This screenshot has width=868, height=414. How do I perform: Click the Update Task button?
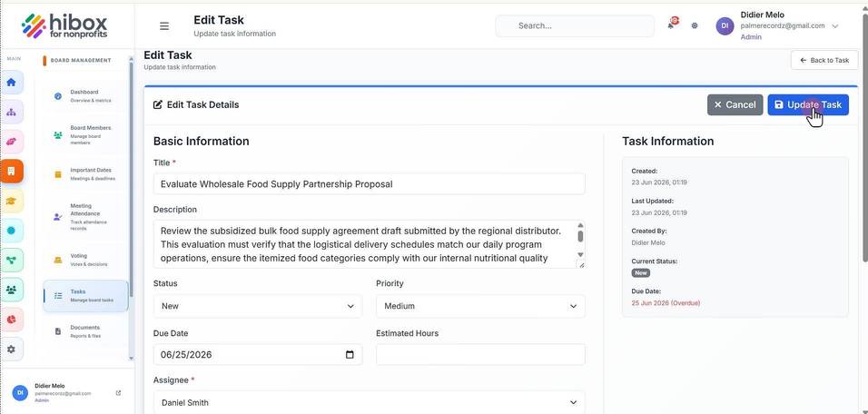808,104
